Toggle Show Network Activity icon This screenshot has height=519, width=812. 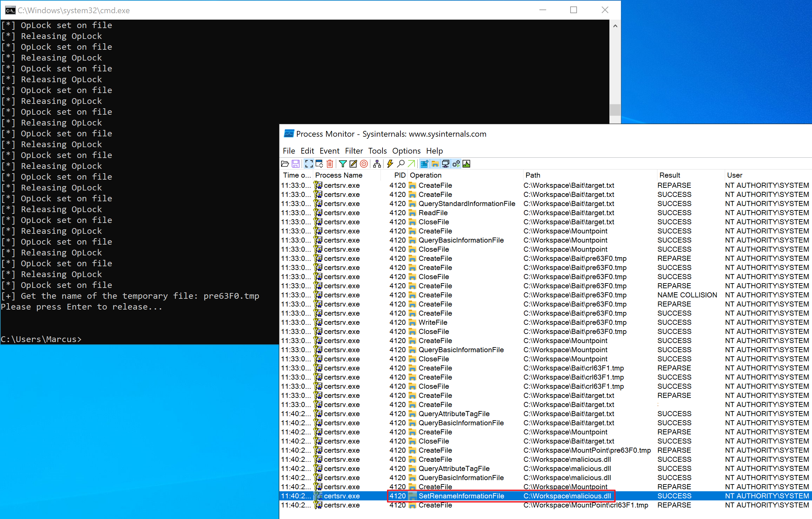coord(445,164)
